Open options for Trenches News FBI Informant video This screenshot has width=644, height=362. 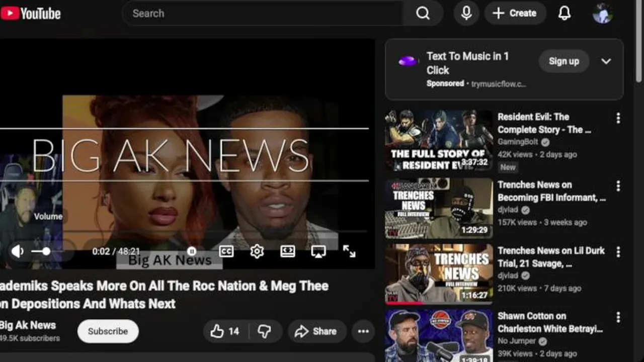pyautogui.click(x=618, y=186)
